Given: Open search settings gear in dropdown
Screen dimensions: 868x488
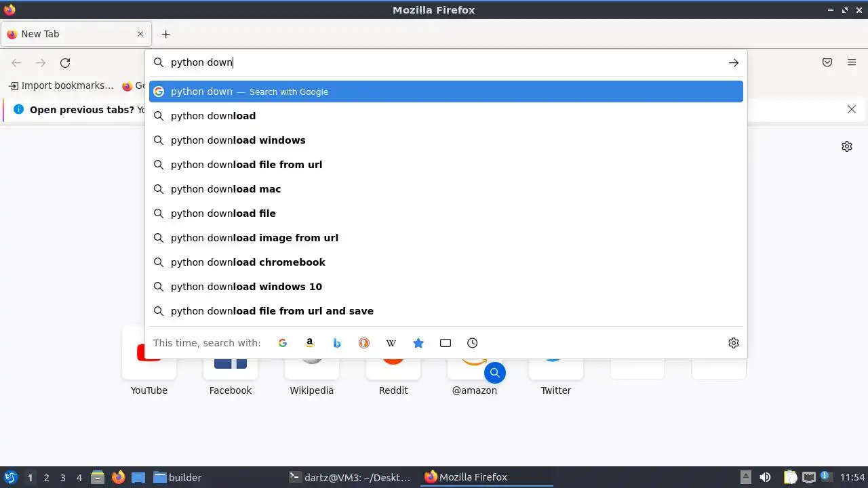Looking at the screenshot, I should point(734,343).
